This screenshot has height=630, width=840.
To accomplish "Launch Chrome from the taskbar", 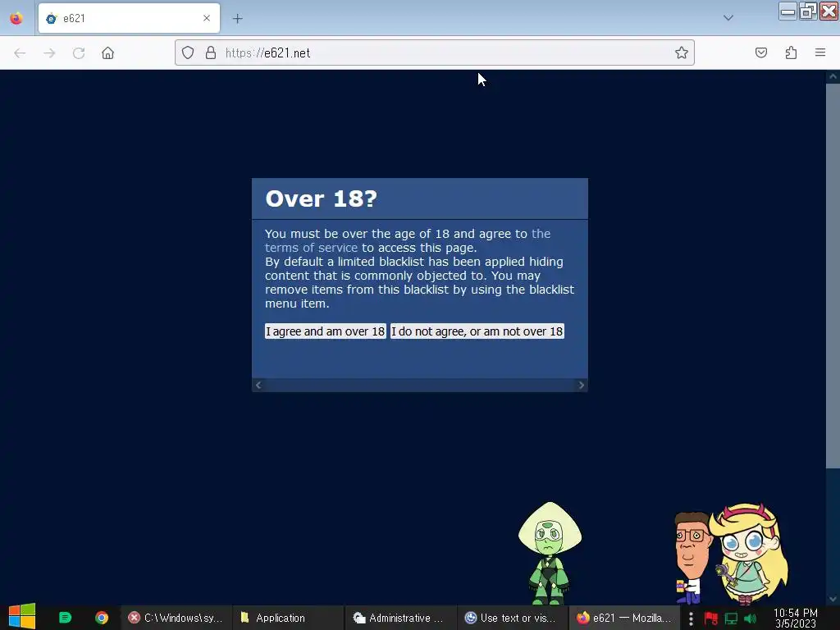I will (x=102, y=618).
